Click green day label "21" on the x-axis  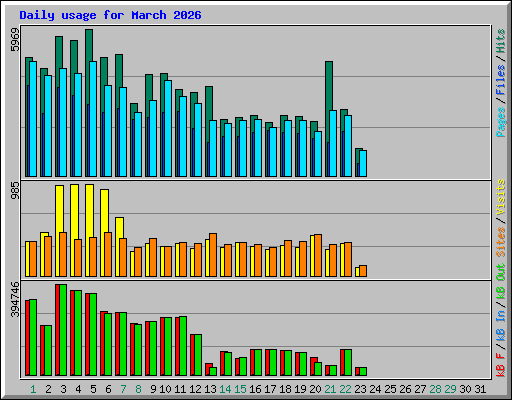pyautogui.click(x=330, y=389)
